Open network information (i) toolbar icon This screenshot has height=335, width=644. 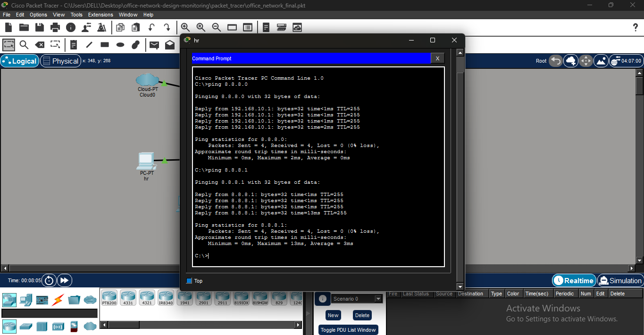(71, 27)
